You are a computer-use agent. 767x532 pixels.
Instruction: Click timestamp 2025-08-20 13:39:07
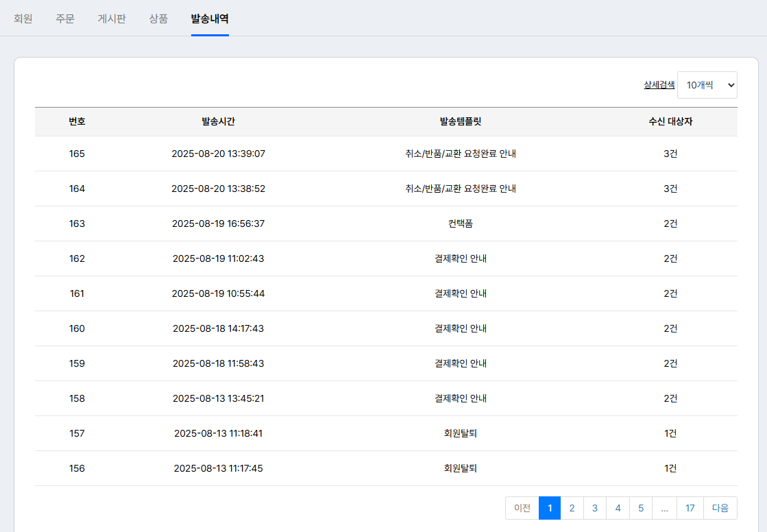coord(218,154)
